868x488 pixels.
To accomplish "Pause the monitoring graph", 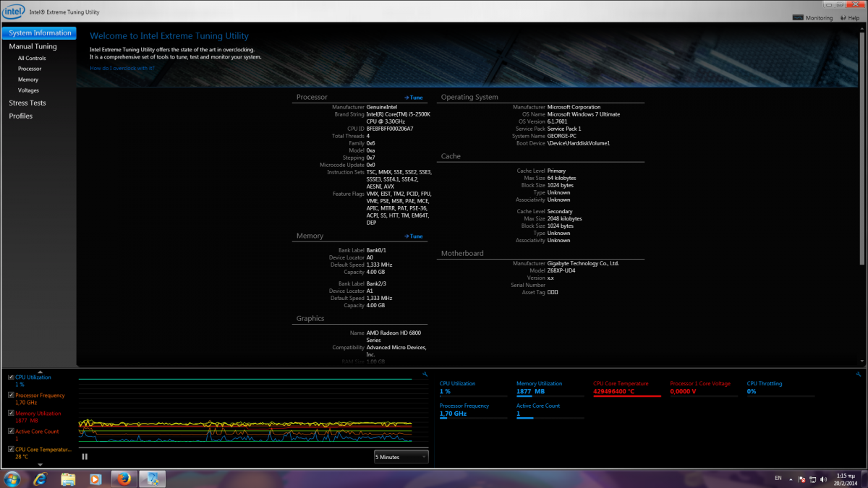I will pyautogui.click(x=85, y=456).
